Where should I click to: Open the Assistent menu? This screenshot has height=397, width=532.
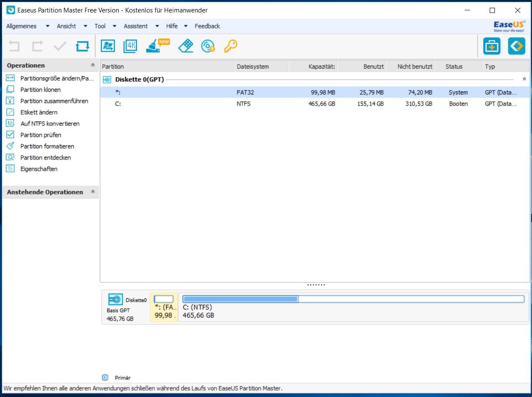136,26
